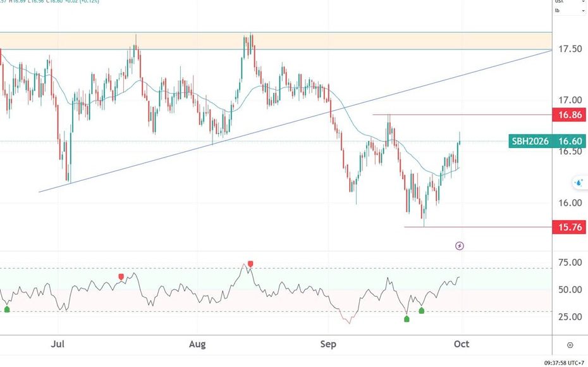
Task: Click the red RSI marker in mid-July
Action: 121,277
